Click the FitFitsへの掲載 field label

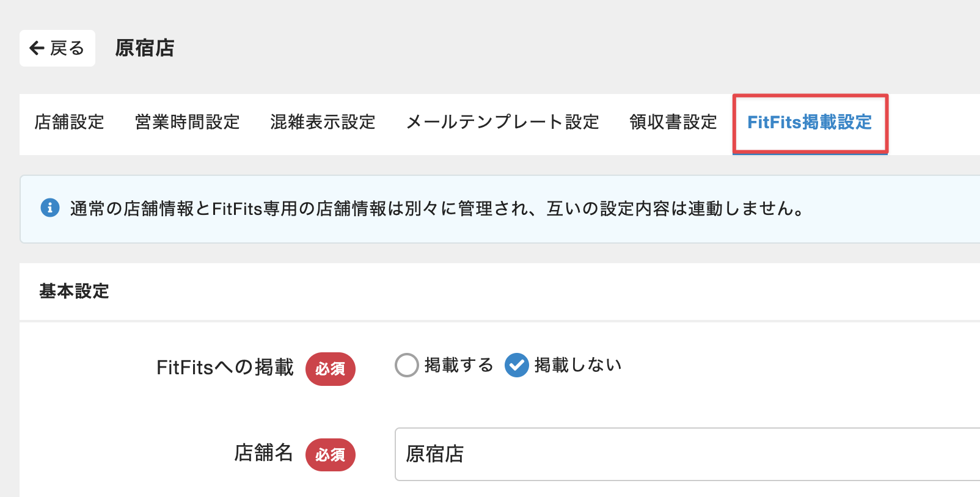pos(225,368)
